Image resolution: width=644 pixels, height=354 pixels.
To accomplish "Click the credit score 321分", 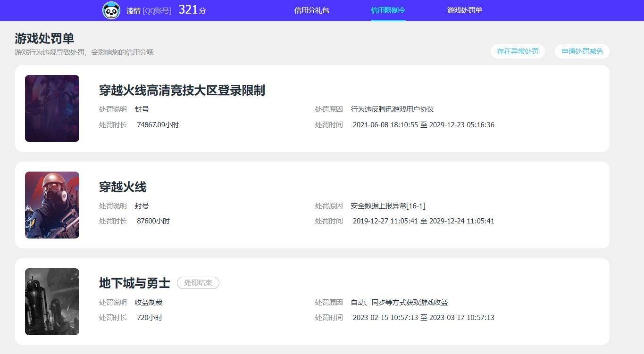I will 192,10.
